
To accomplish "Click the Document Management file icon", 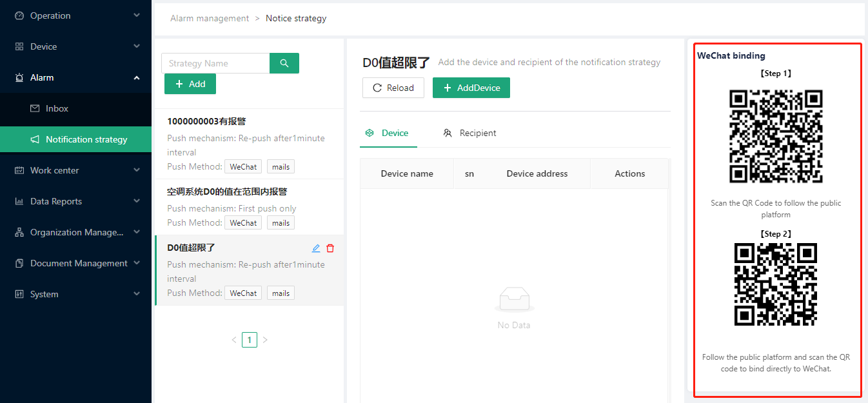I will click(x=19, y=263).
